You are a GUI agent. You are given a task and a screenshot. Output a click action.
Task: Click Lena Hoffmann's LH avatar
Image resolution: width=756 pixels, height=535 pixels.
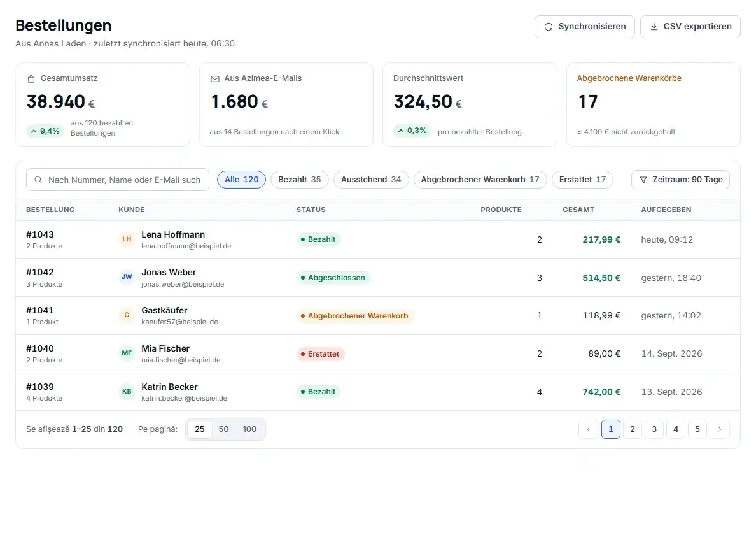[127, 239]
